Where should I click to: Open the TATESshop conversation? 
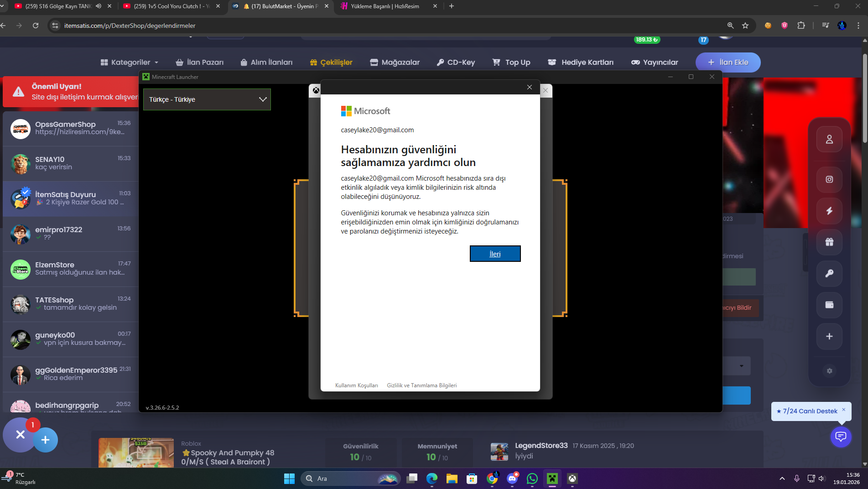[71, 304]
